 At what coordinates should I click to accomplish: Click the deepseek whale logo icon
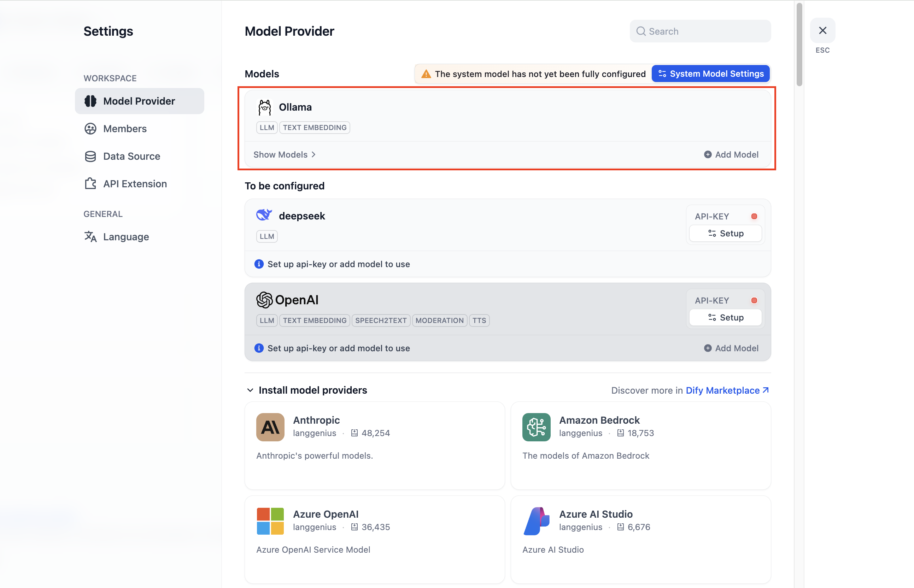coord(264,215)
